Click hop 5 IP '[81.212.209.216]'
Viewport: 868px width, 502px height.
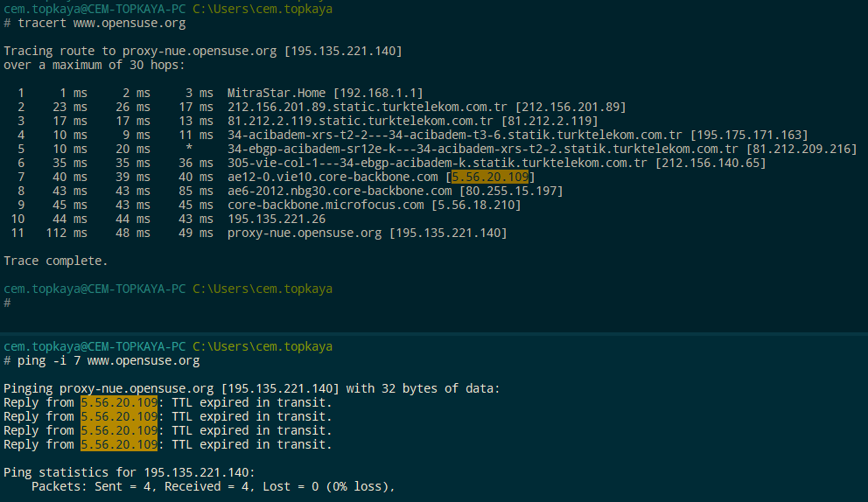(801, 149)
